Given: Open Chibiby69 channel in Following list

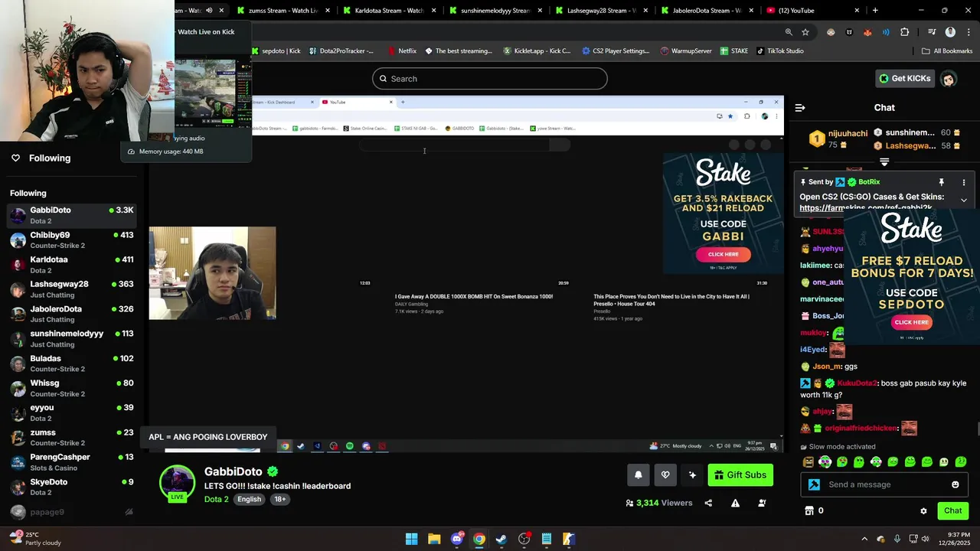Looking at the screenshot, I should point(72,240).
